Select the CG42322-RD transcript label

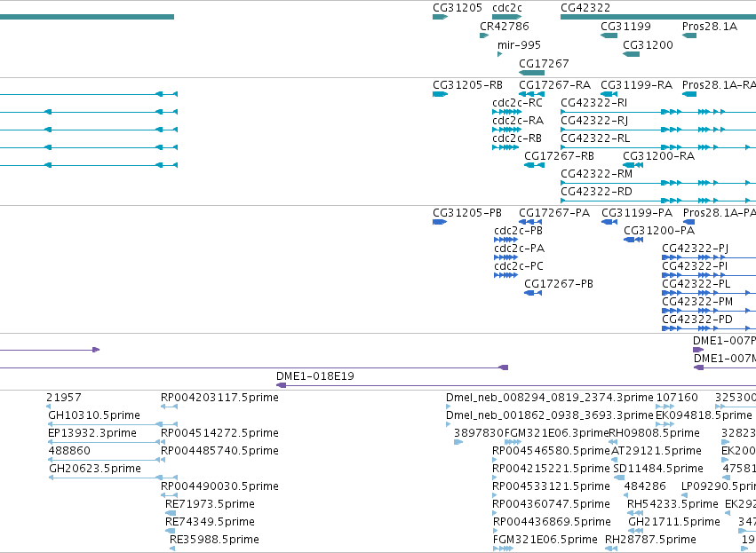pyautogui.click(x=596, y=192)
